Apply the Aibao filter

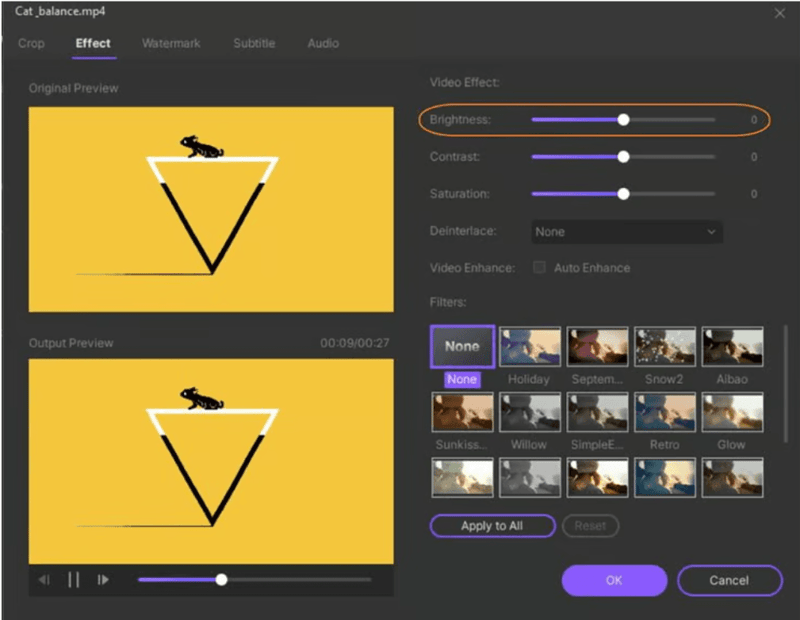pos(733,346)
